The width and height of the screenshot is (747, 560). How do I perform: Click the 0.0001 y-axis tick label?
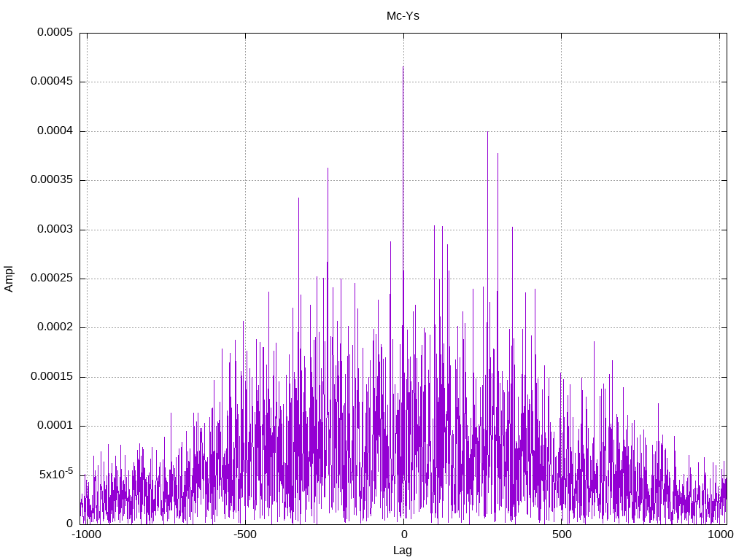[55, 426]
